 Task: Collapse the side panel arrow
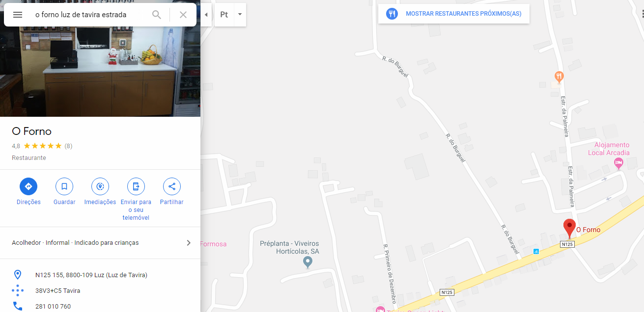pyautogui.click(x=206, y=15)
